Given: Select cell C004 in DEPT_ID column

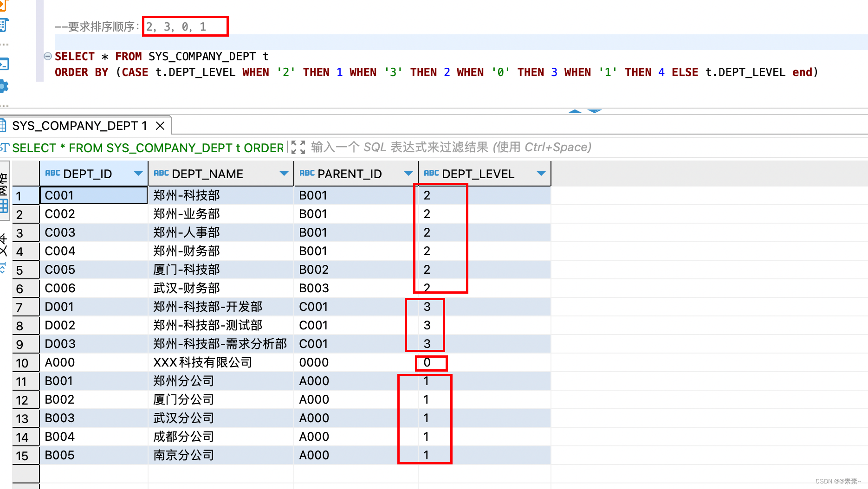Looking at the screenshot, I should [94, 251].
